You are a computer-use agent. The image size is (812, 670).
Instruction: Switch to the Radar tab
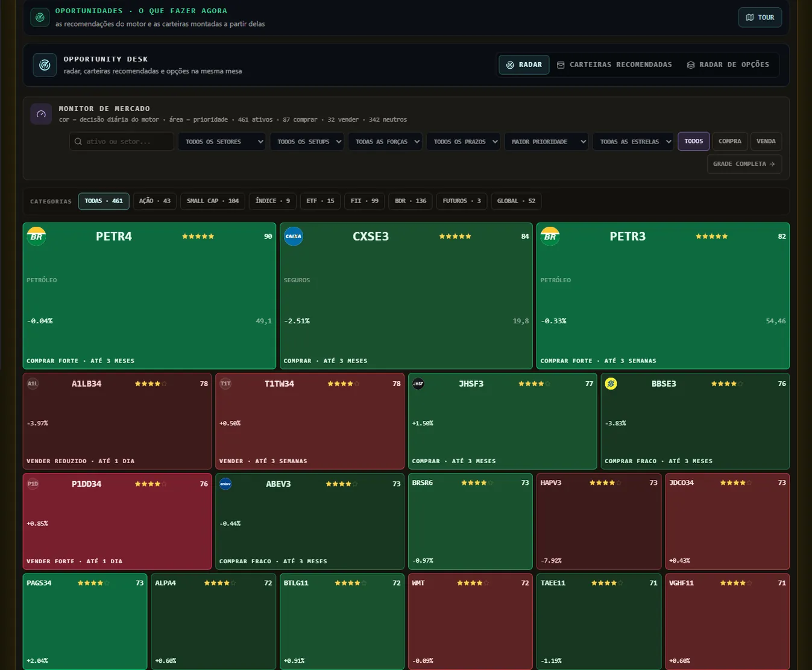coord(524,65)
